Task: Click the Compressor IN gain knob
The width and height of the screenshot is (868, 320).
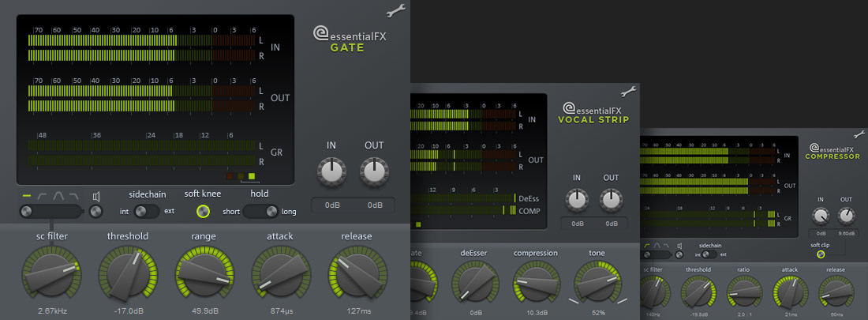Action: (x=820, y=216)
